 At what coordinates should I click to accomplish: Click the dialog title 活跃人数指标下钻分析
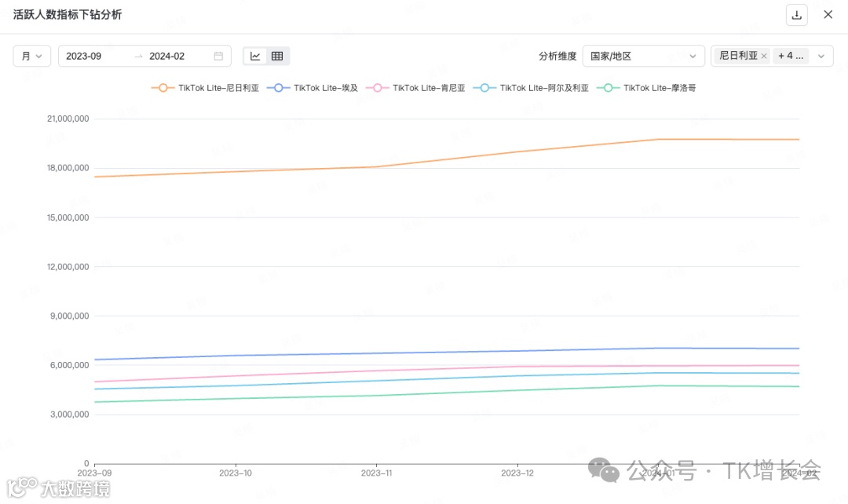(x=68, y=15)
